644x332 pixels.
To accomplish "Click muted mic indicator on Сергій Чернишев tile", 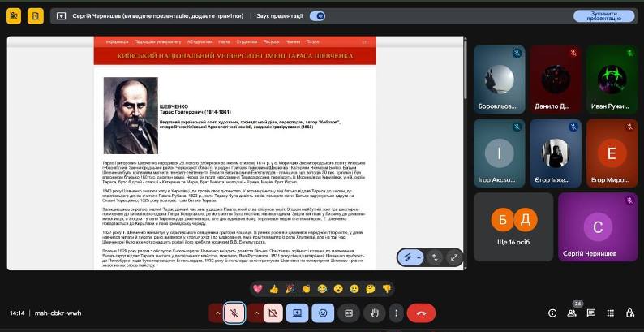I will tap(629, 200).
